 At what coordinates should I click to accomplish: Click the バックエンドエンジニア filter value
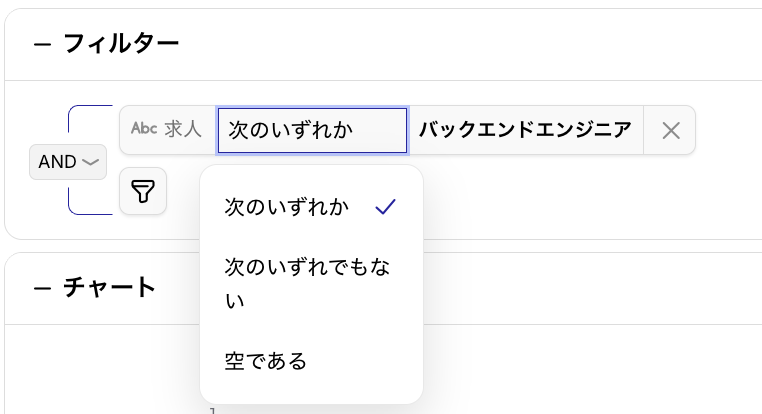525,130
